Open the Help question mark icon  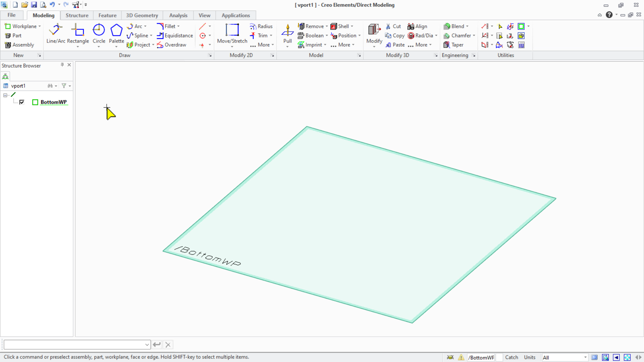tap(609, 15)
